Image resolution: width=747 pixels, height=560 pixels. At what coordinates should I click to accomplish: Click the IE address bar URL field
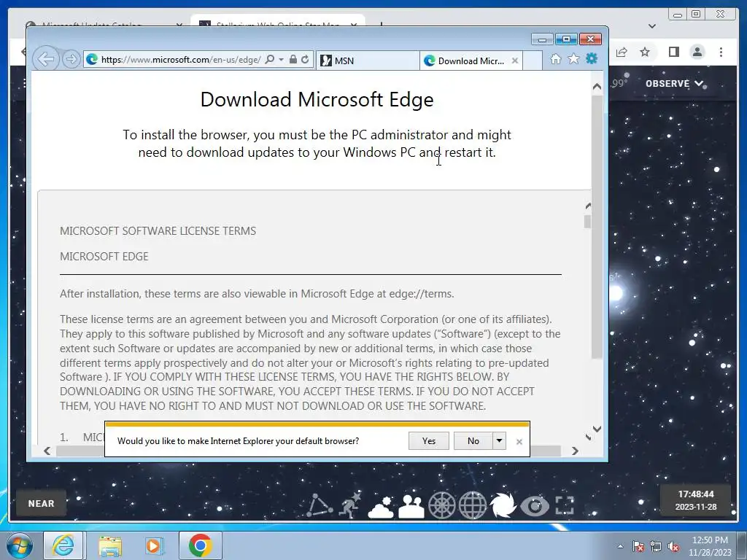point(181,60)
